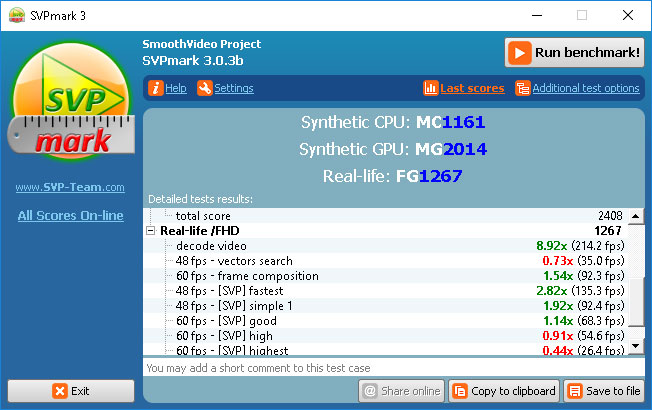Image resolution: width=652 pixels, height=410 pixels.
Task: Collapse the Real-life /FHD tree node
Action: [x=151, y=231]
